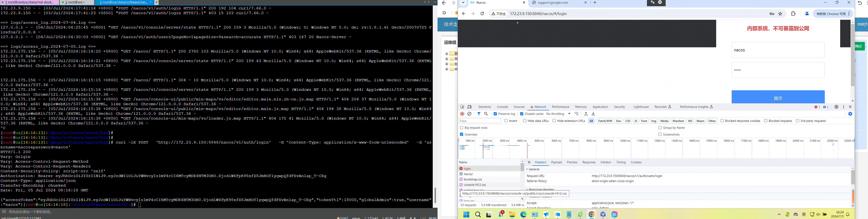Open the Payload tab of the request
The image size is (868, 219).
pyautogui.click(x=556, y=162)
